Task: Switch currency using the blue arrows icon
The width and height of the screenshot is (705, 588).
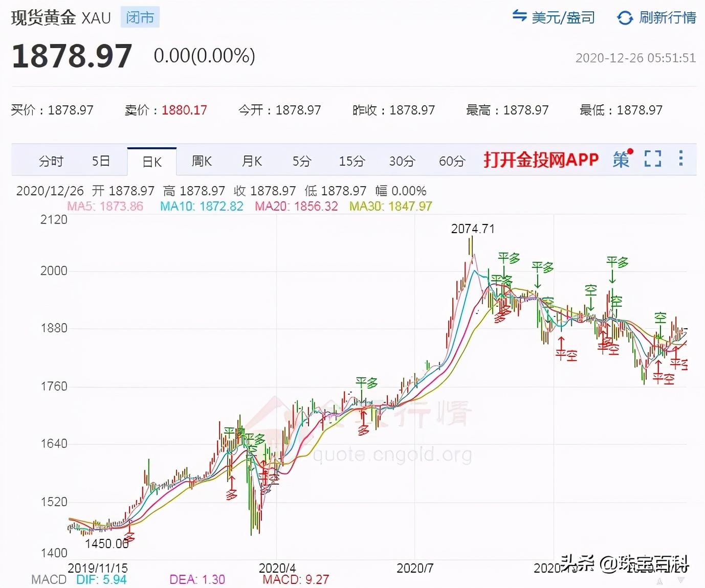Action: (x=519, y=17)
